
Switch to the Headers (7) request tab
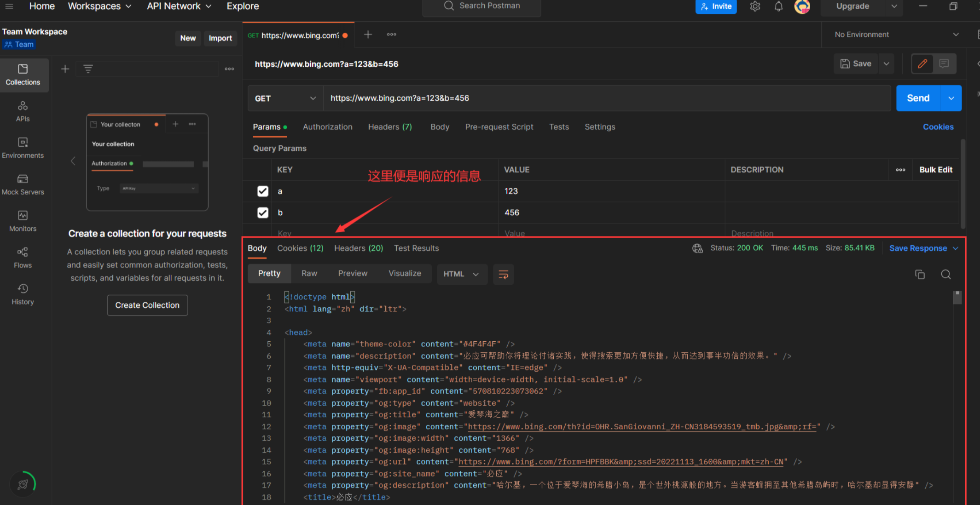390,127
